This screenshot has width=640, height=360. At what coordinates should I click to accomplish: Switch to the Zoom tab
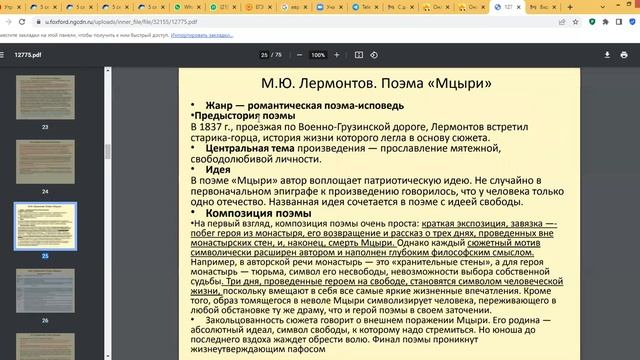[x=326, y=7]
